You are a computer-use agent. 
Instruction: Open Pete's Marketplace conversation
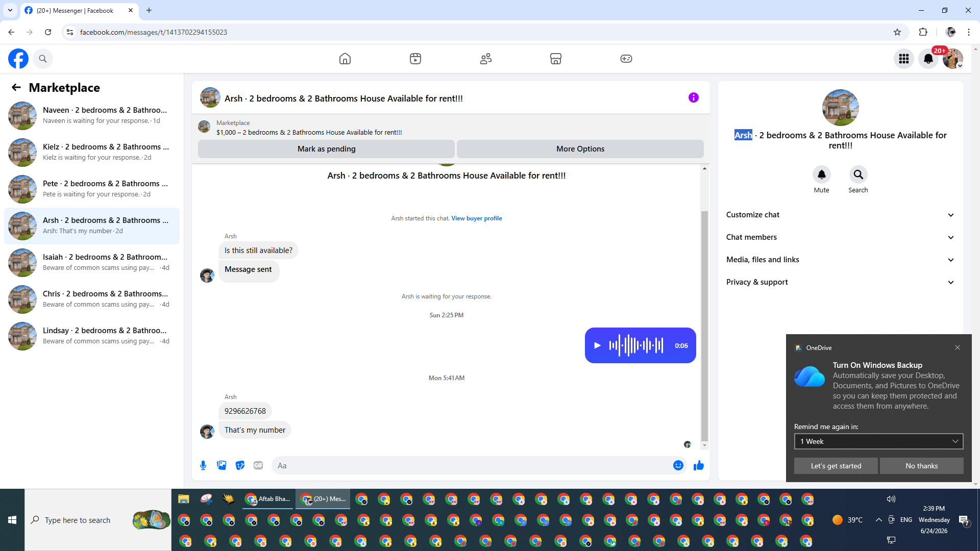coord(92,189)
